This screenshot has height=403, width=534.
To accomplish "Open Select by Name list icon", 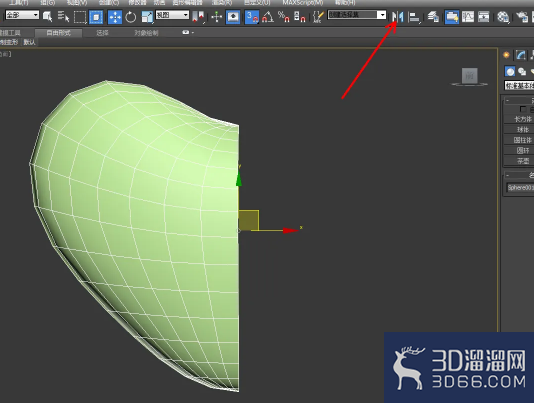I will [63, 16].
